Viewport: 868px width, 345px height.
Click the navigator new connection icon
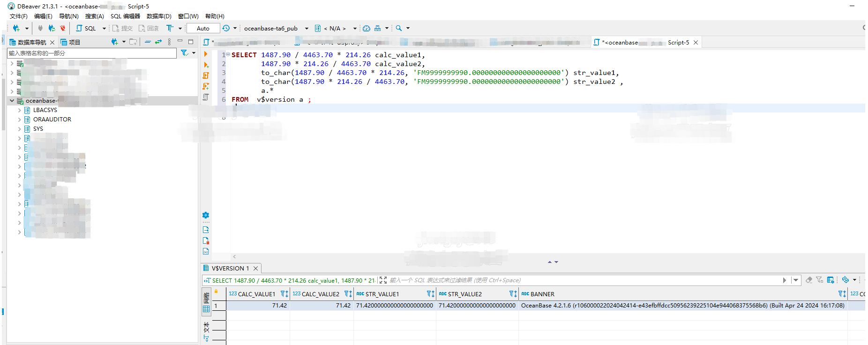click(114, 42)
